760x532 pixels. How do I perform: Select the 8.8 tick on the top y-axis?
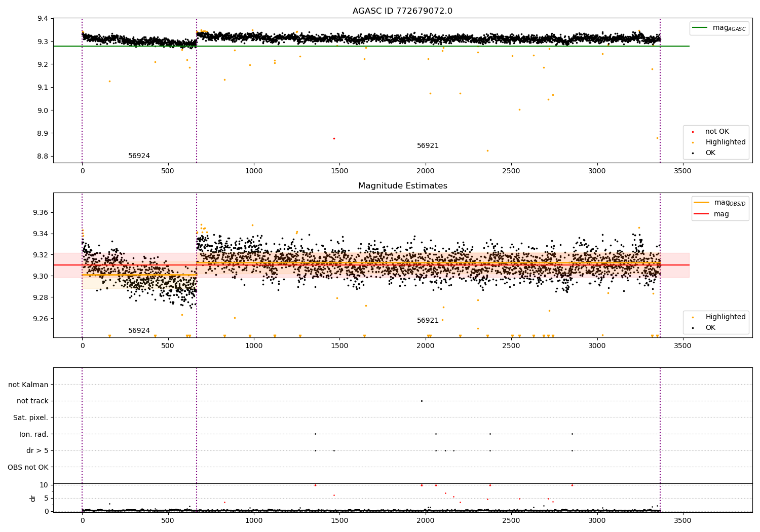click(x=43, y=157)
